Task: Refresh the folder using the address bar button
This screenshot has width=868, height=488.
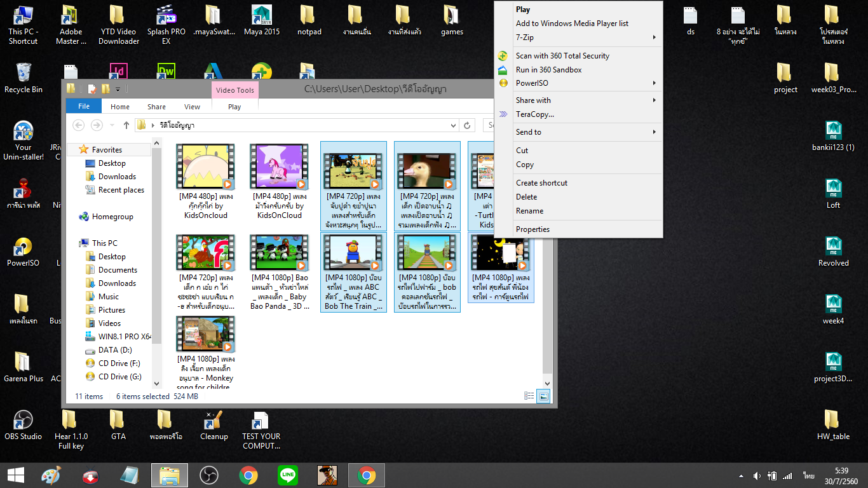Action: click(467, 125)
